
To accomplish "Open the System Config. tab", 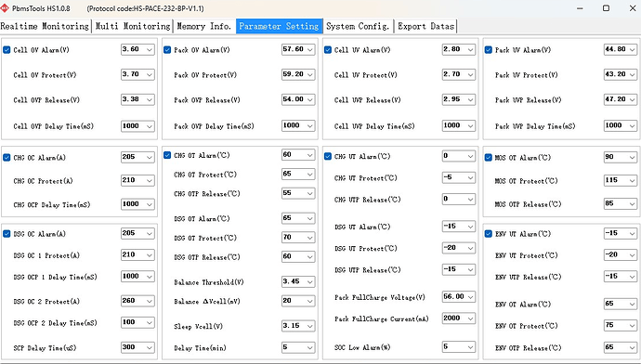I will point(358,26).
